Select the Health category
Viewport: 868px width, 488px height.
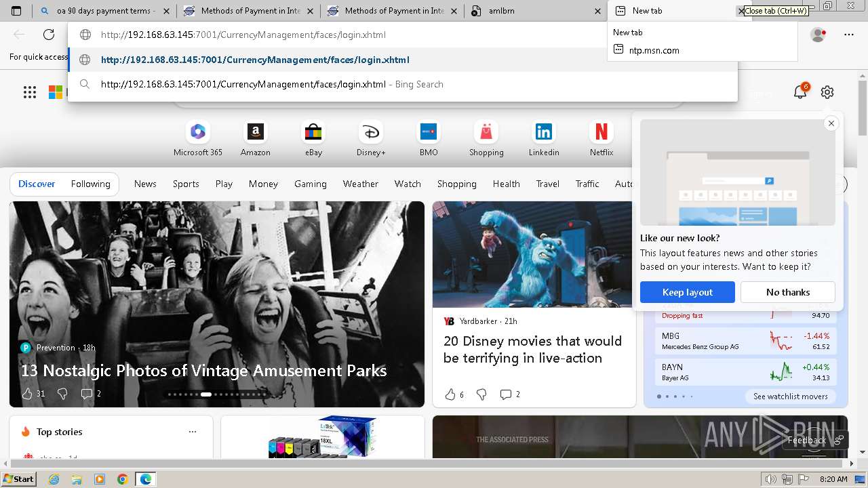pyautogui.click(x=507, y=184)
